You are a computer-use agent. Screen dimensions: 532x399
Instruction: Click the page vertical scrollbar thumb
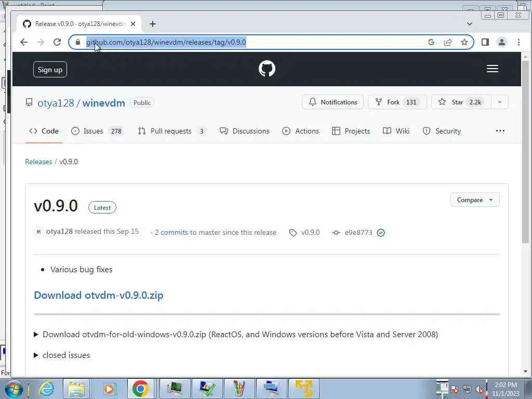click(526, 152)
